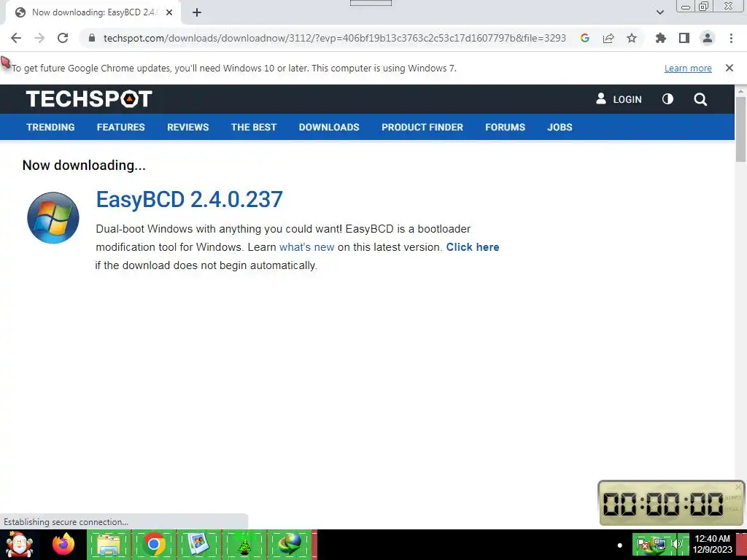
Task: Click the timer widget digits display
Action: [662, 505]
